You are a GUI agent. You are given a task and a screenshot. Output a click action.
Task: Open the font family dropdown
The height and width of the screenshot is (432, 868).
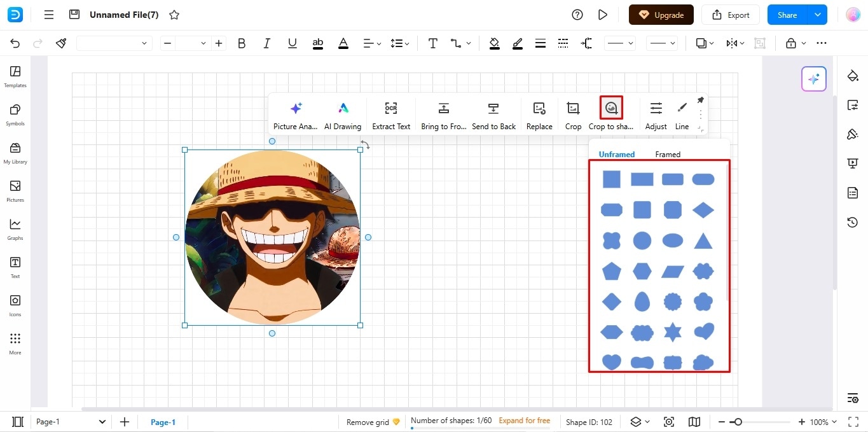[114, 43]
